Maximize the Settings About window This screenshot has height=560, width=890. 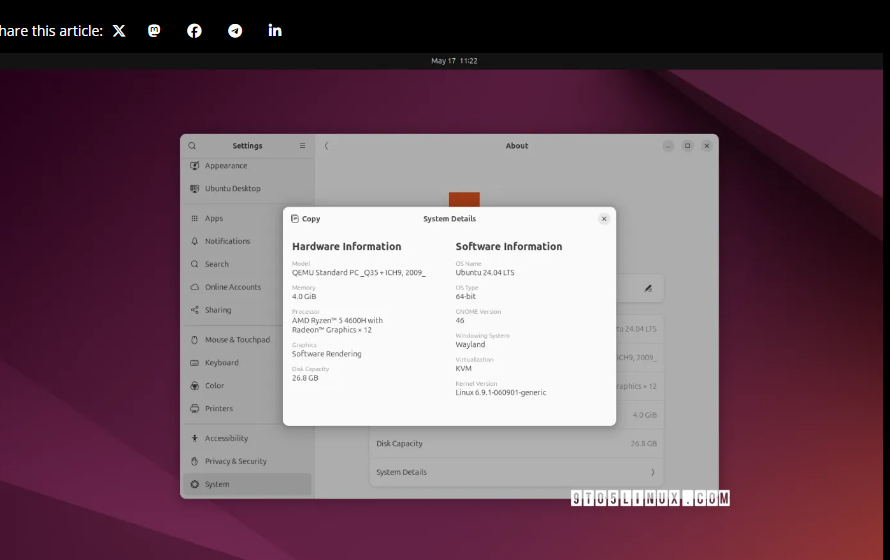click(x=687, y=146)
